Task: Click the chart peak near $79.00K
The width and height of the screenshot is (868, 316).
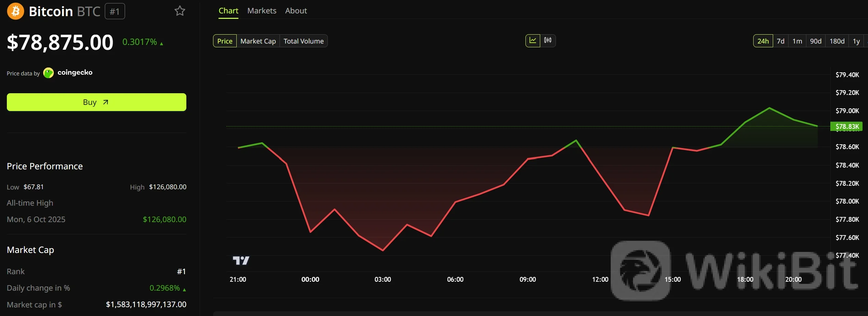Action: (769, 108)
